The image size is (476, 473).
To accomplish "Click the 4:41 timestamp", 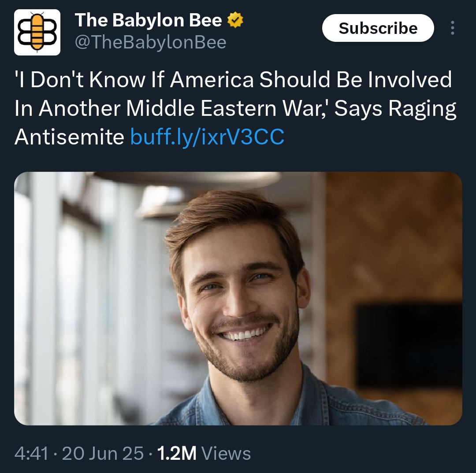I will (x=31, y=454).
